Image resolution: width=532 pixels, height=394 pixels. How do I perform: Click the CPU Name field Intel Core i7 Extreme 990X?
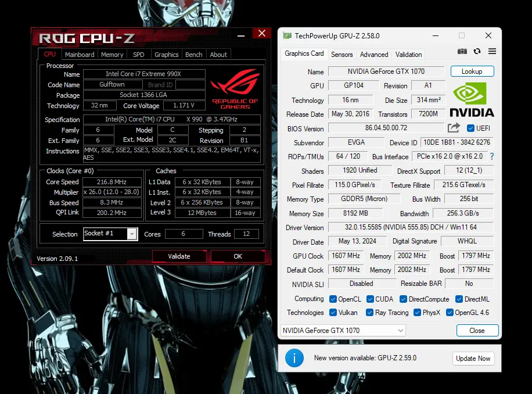coord(144,74)
